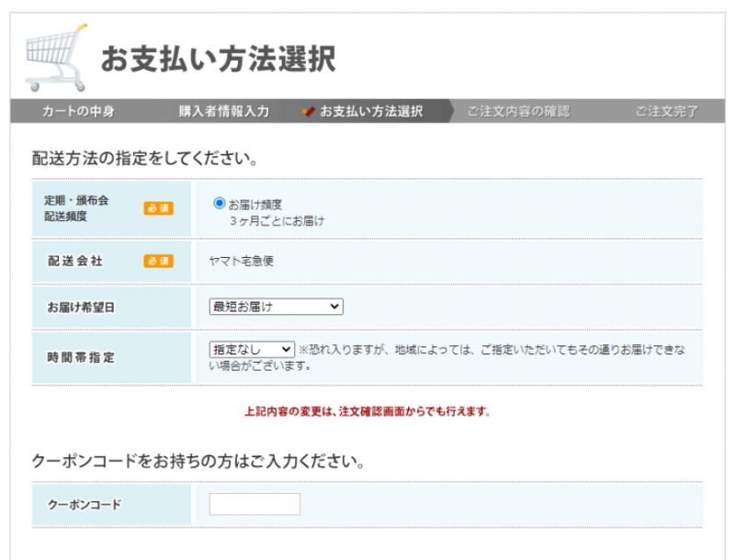Screen dimensions: 735x560
Task: Click the 時間帯指定 row label
Action: [81, 357]
